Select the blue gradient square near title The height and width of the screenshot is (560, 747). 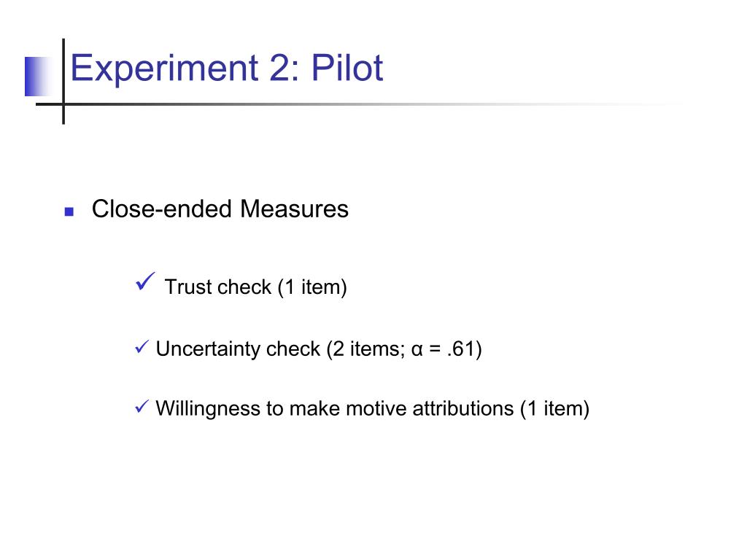[x=38, y=76]
